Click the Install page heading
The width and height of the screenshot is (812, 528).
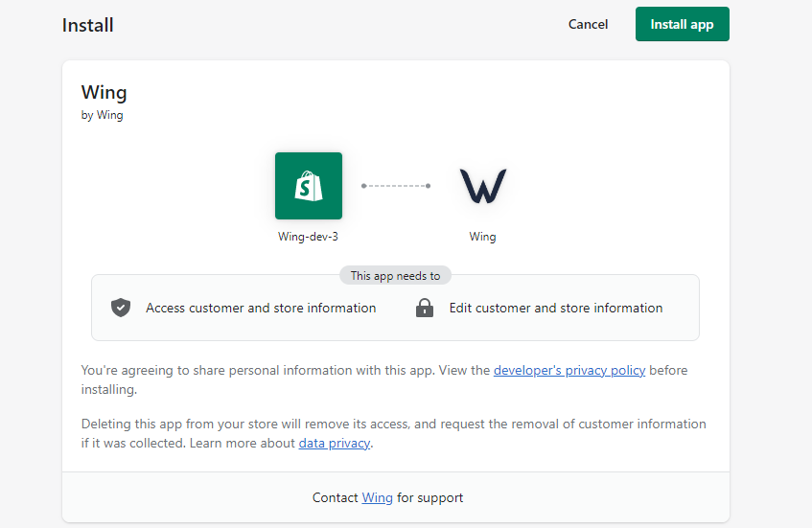tap(87, 25)
